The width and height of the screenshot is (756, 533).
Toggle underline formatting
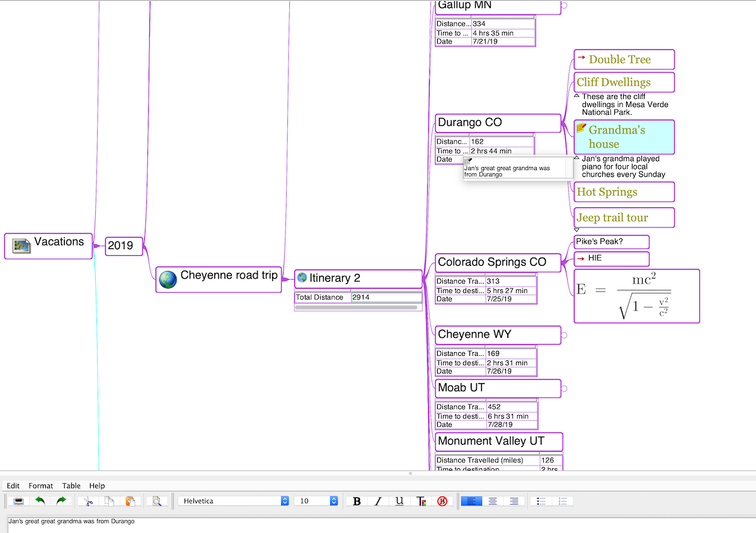[399, 501]
